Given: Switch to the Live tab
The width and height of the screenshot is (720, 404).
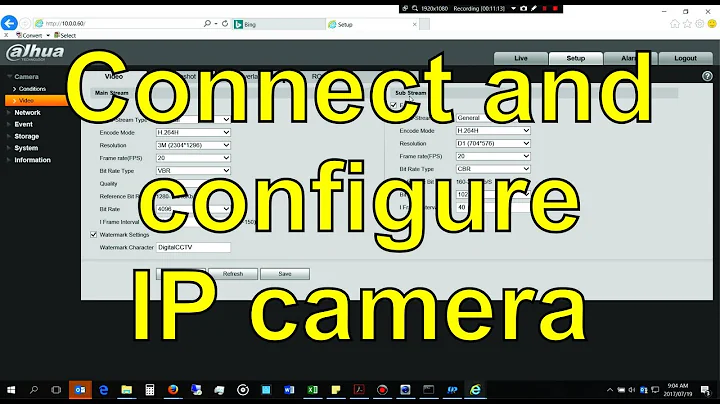Looking at the screenshot, I should [x=521, y=58].
